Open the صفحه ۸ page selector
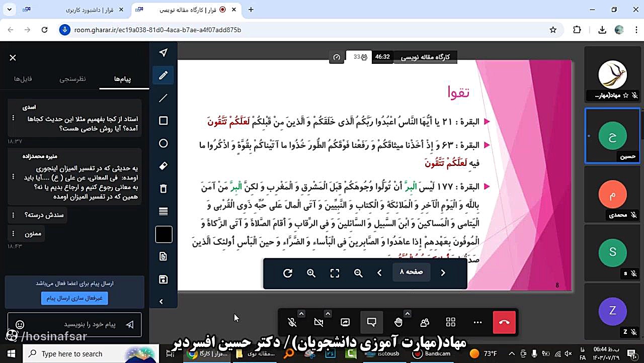Image resolution: width=644 pixels, height=363 pixels. pos(412,272)
